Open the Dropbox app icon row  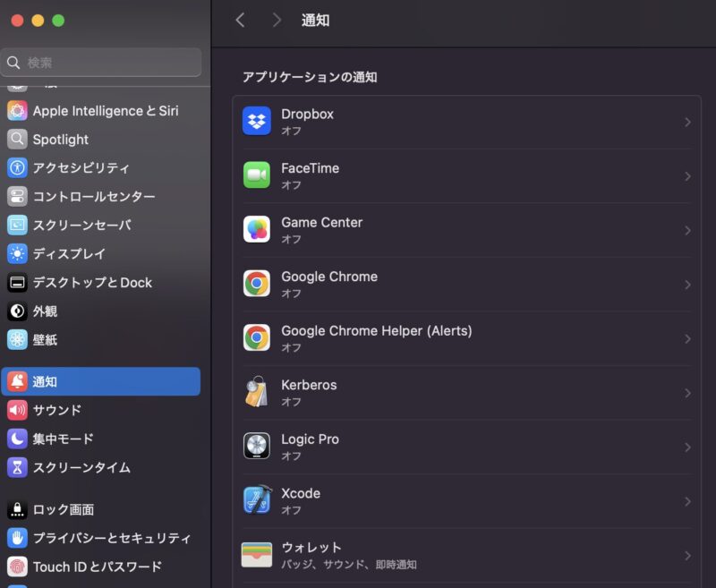466,122
